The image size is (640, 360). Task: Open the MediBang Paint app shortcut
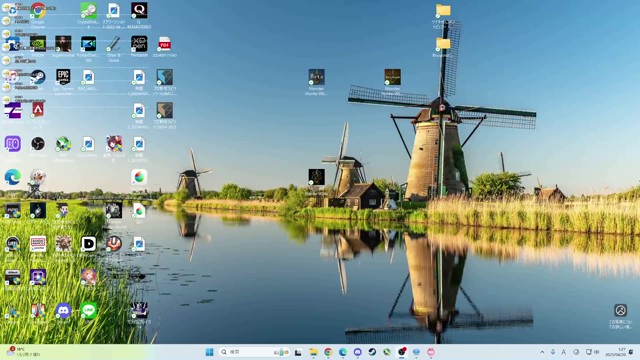coord(139,177)
